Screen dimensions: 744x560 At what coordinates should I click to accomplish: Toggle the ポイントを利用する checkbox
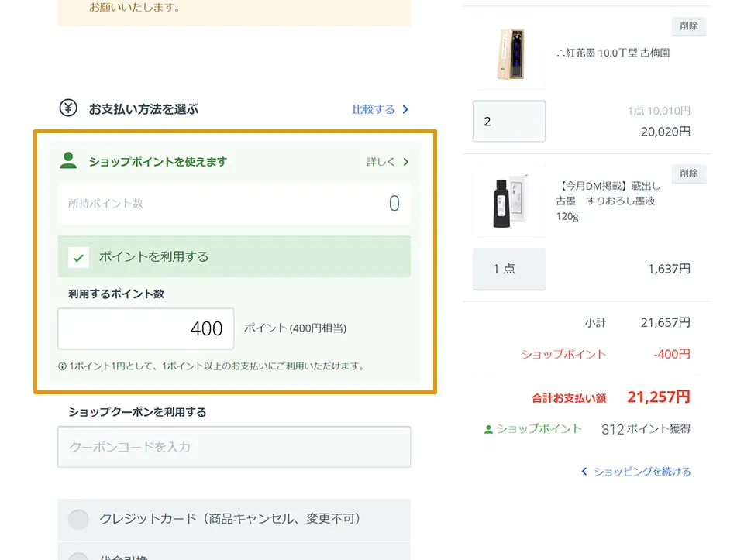(x=79, y=257)
